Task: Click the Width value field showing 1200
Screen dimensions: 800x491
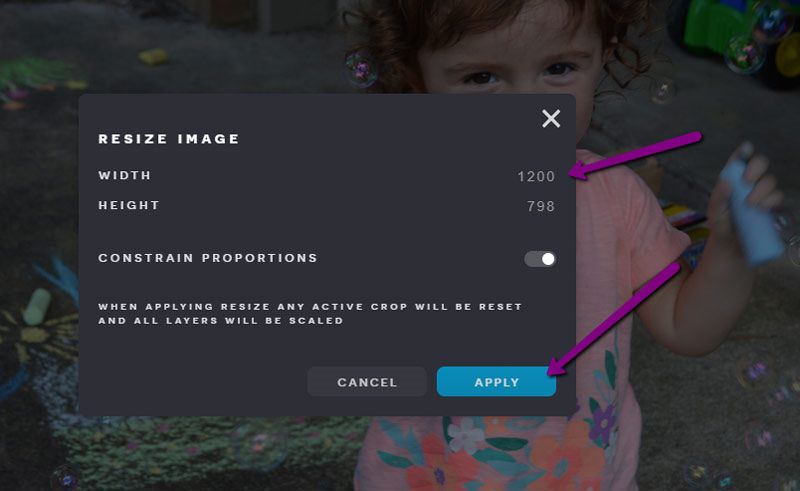Action: [x=535, y=176]
